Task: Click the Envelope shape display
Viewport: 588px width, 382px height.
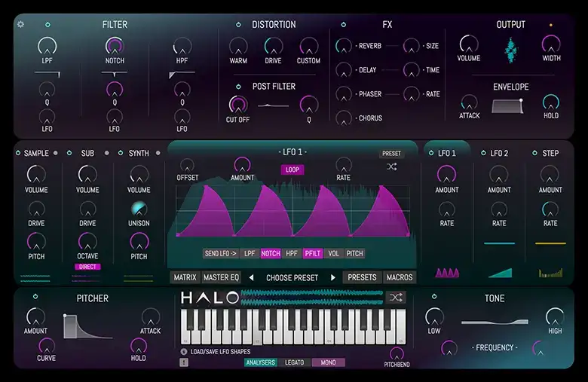Action: click(x=508, y=106)
